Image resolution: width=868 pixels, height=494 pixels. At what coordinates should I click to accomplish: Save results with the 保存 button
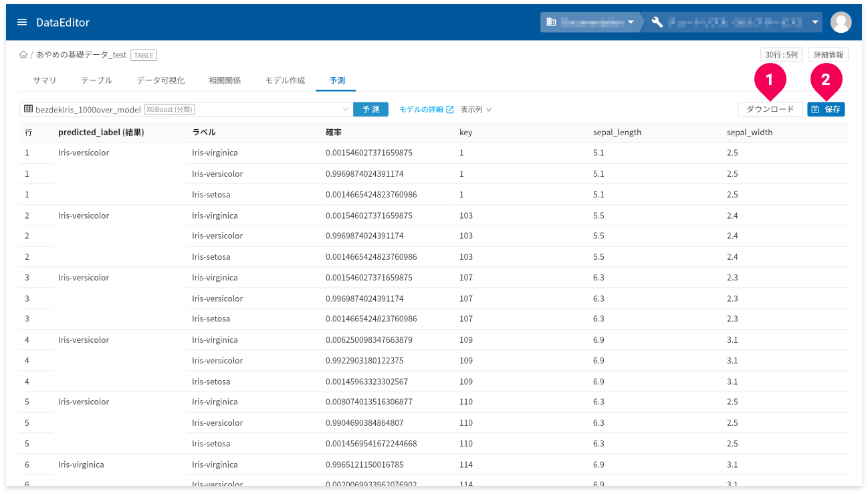826,109
